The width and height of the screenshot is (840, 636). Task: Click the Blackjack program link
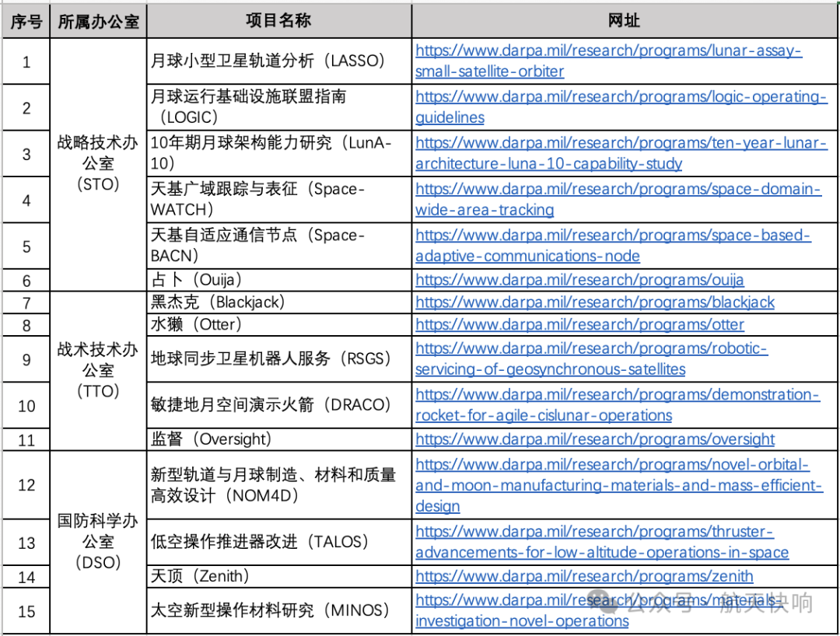click(594, 302)
